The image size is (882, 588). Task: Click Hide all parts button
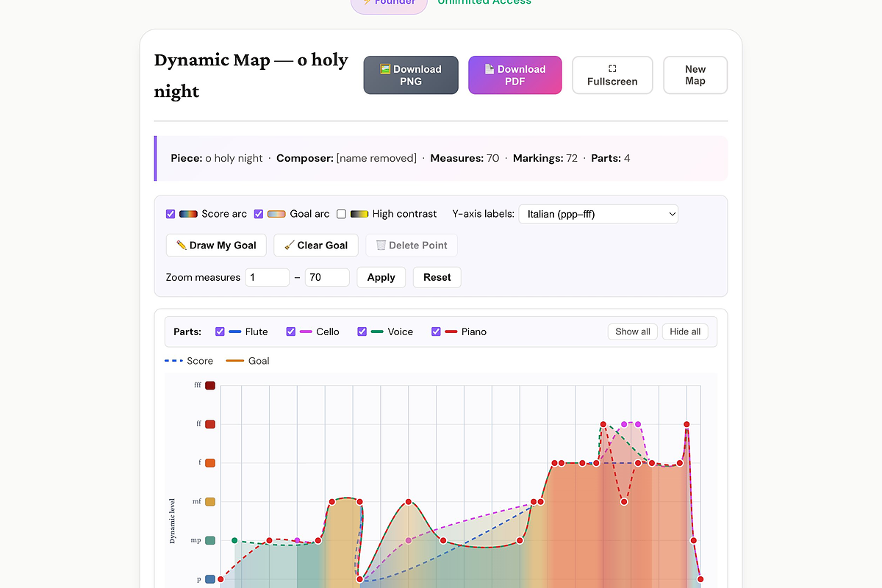click(685, 331)
